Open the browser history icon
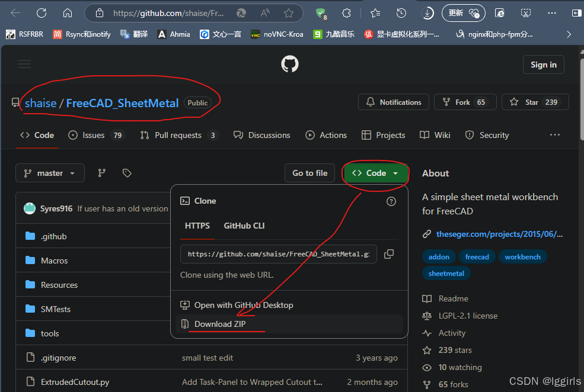Screen dimensions: 584x392 [x=401, y=14]
